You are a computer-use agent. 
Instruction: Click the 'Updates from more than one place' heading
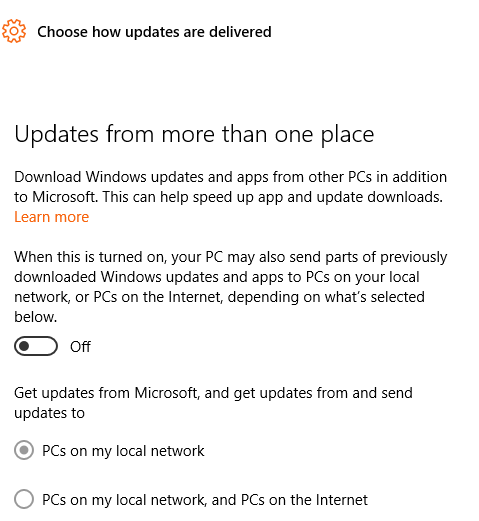[194, 134]
